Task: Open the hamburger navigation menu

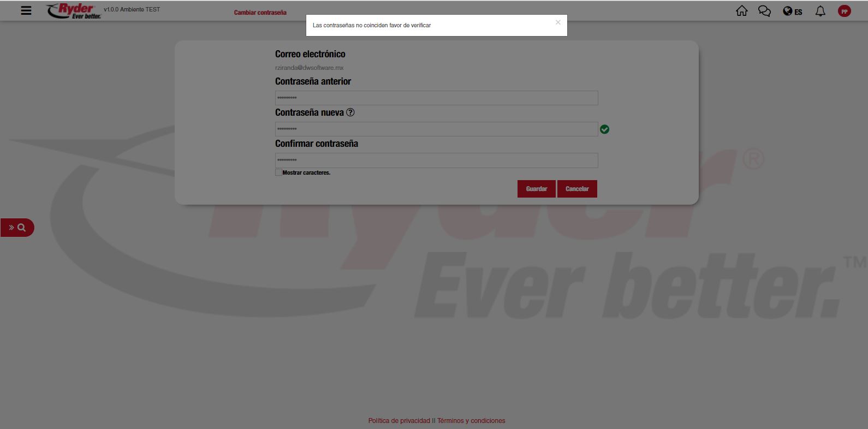Action: 26,10
